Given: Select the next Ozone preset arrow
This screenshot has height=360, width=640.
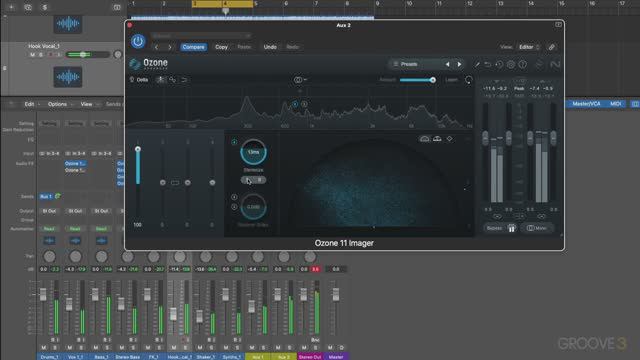Looking at the screenshot, I should tap(459, 64).
